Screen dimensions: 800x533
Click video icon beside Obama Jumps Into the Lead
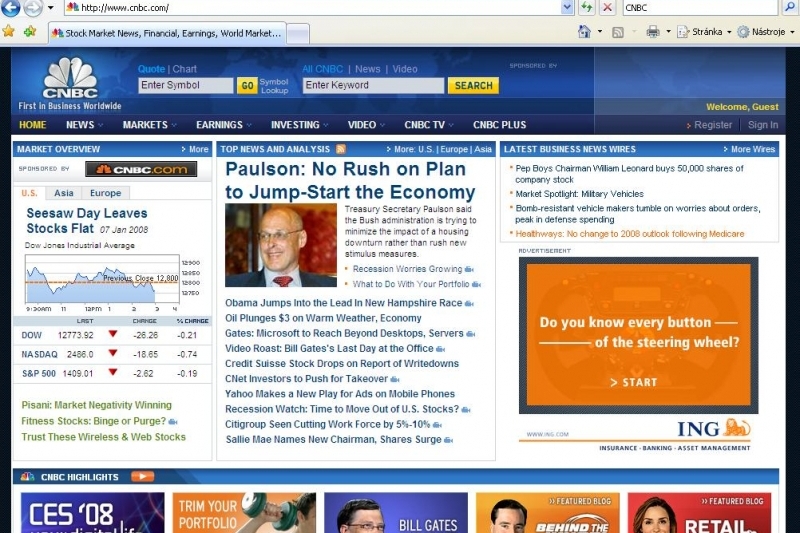click(469, 303)
